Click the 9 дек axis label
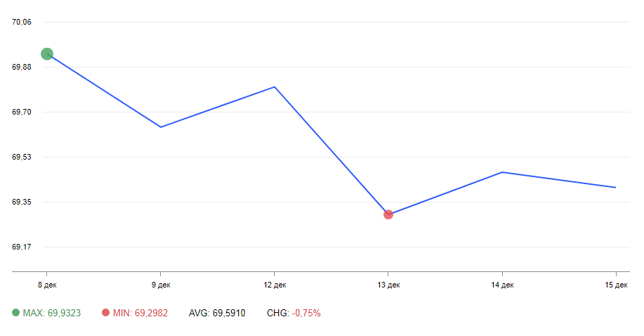Screen dimensions: 644x336 [x=161, y=285]
